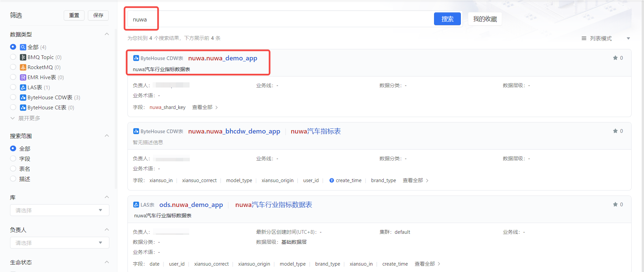Click ByteHouse icon beside nuwa.nuwa_bhcdw_demo_app
Image resolution: width=644 pixels, height=272 pixels.
click(136, 131)
